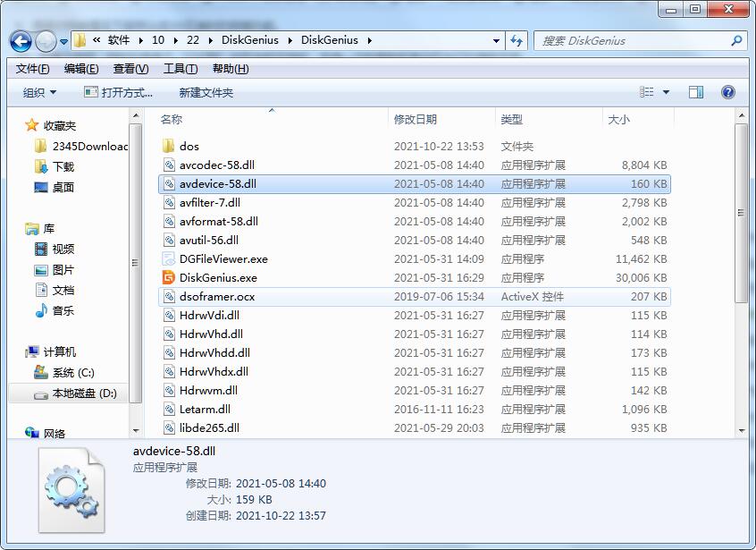Sort by the 大小 column header
The height and width of the screenshot is (550, 756).
coord(618,119)
